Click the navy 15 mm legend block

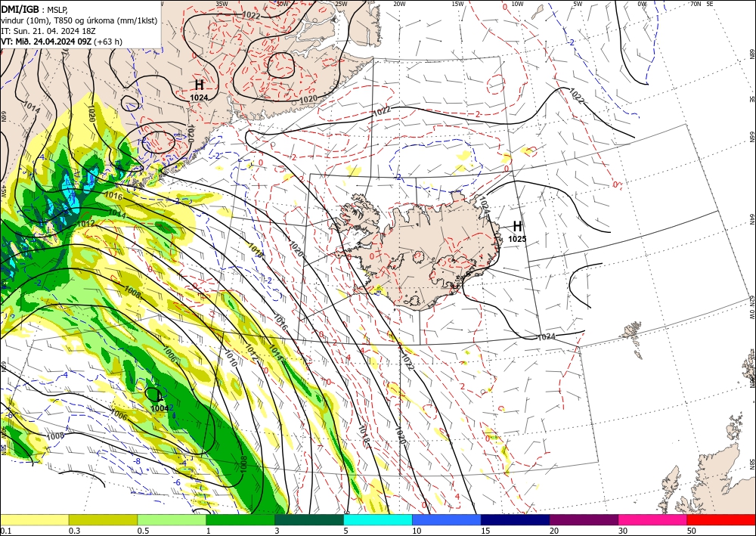[516, 519]
